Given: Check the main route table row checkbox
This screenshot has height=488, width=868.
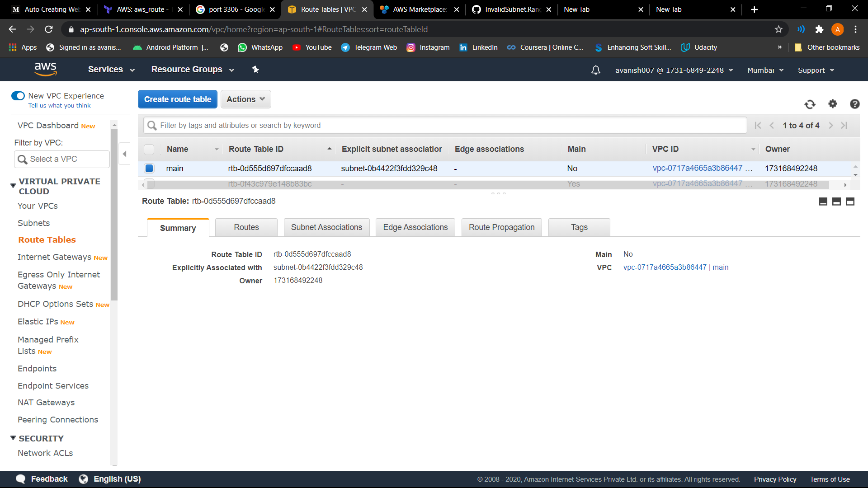Looking at the screenshot, I should click(x=149, y=169).
